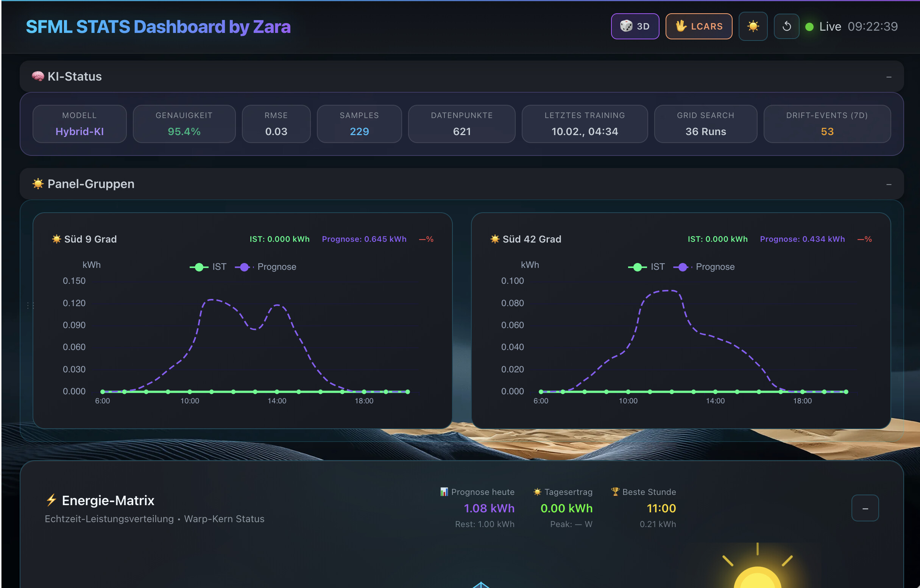Collapse the Energie-Matrix panel with minus button
This screenshot has height=588, width=920.
865,508
